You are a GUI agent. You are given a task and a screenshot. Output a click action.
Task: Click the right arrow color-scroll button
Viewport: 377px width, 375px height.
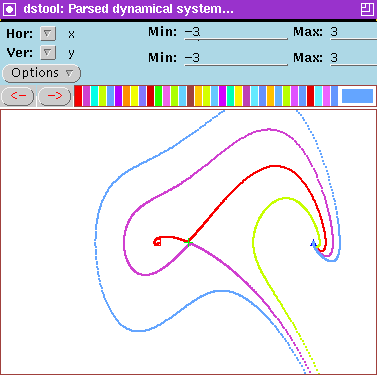coord(55,96)
